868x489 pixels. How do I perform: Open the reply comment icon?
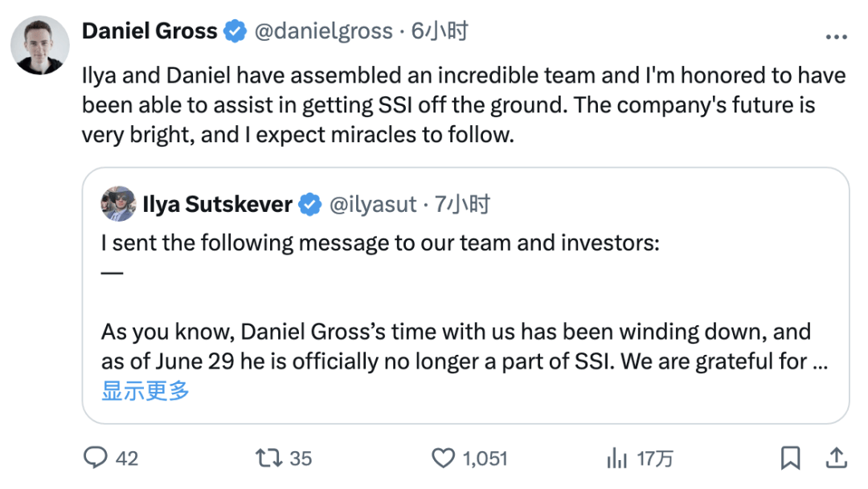[x=95, y=458]
